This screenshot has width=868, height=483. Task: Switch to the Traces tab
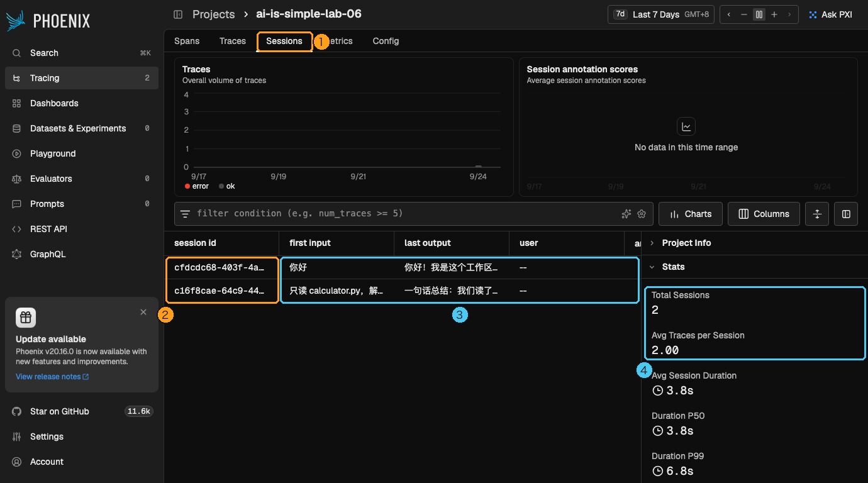click(233, 41)
